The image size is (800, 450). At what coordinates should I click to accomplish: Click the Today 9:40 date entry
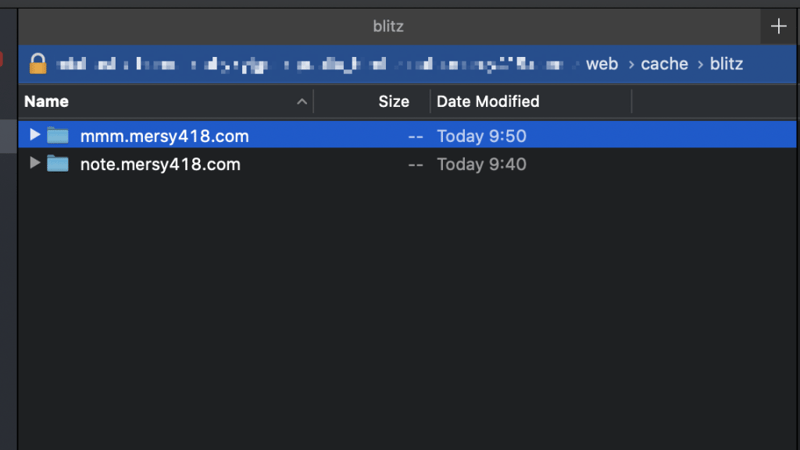point(481,164)
